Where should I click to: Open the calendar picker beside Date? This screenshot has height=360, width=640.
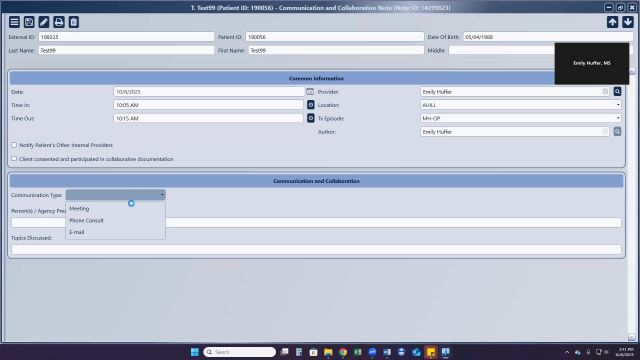pos(310,92)
